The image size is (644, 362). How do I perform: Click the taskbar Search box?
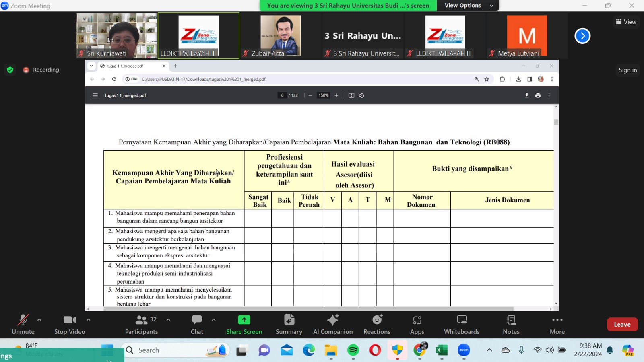(x=175, y=350)
